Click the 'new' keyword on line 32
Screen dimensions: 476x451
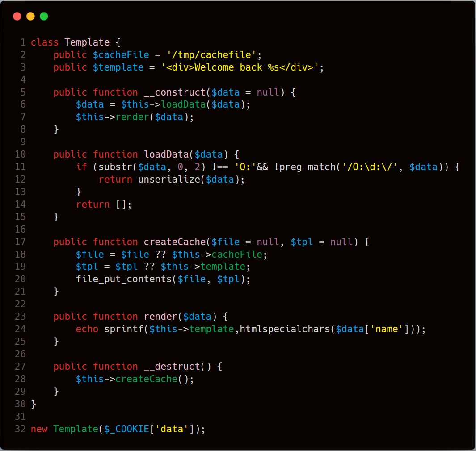click(39, 429)
